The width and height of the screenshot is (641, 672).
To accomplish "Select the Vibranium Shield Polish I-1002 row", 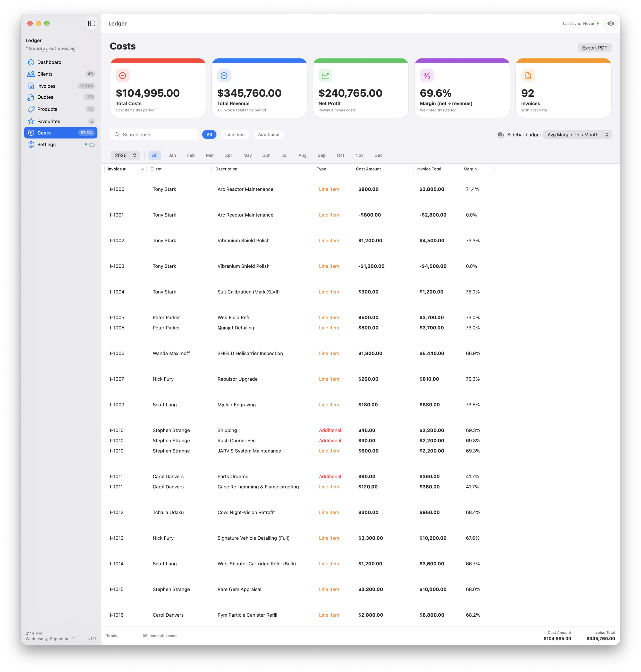I will click(x=361, y=241).
